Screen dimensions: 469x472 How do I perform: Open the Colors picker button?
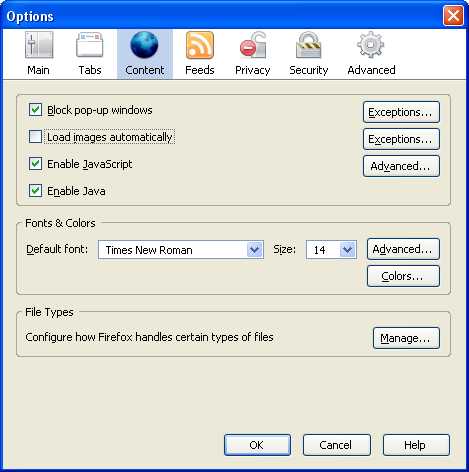pyautogui.click(x=403, y=276)
